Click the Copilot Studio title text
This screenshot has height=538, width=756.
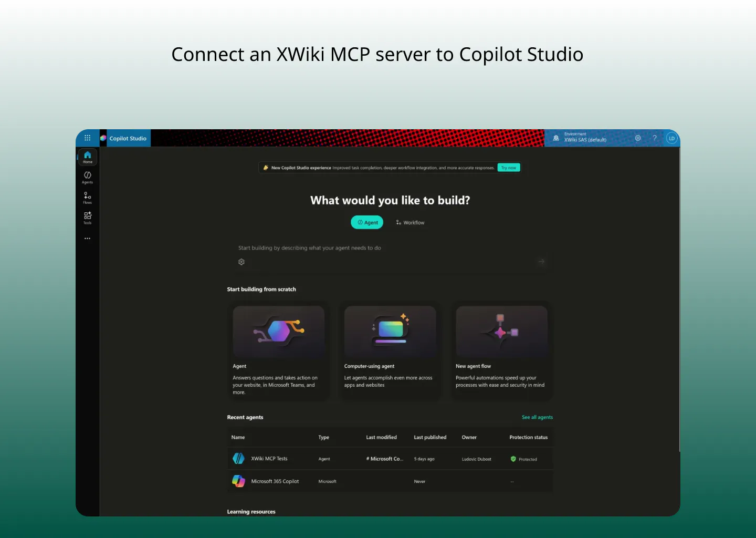128,138
